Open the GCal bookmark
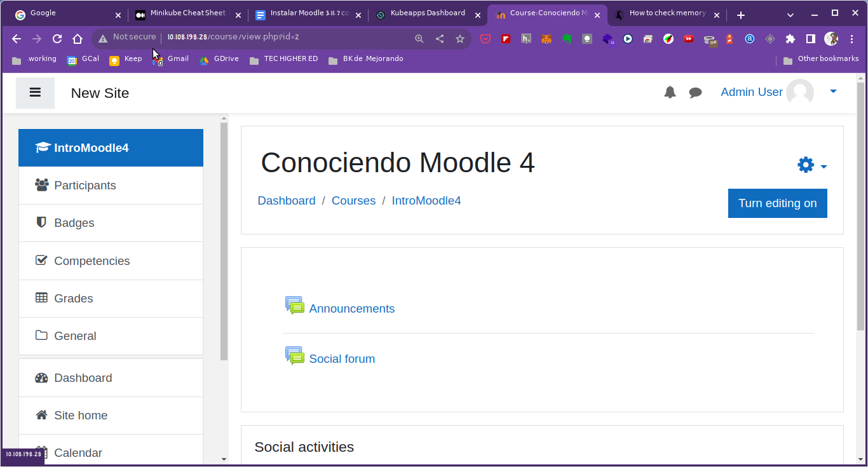 (x=83, y=60)
